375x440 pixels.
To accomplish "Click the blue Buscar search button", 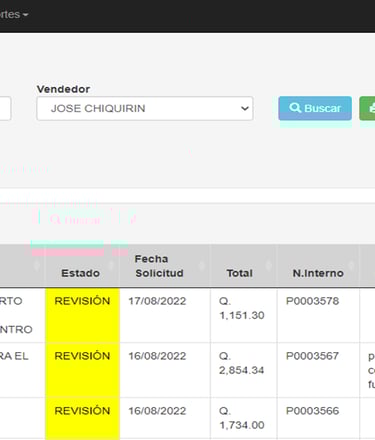I will pyautogui.click(x=315, y=108).
